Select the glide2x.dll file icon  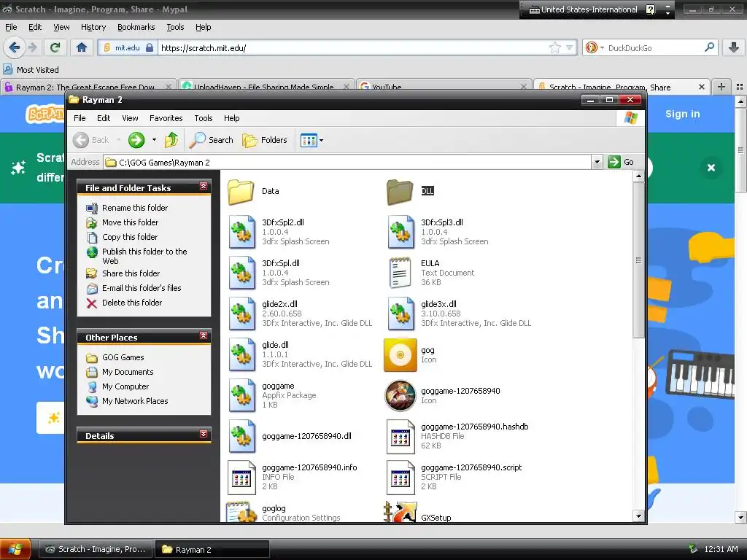[x=241, y=314]
